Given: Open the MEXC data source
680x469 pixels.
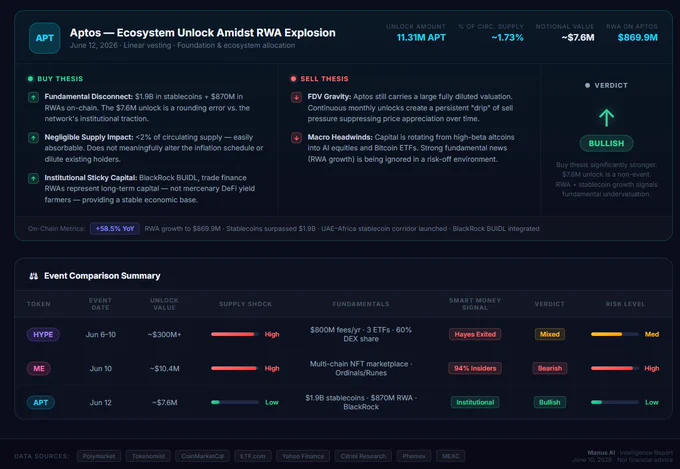Looking at the screenshot, I should click(x=451, y=456).
